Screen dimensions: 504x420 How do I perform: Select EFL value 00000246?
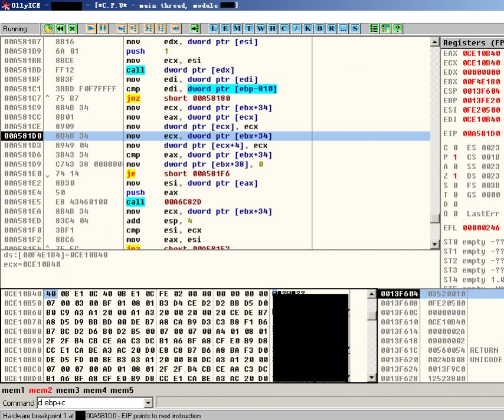click(482, 228)
